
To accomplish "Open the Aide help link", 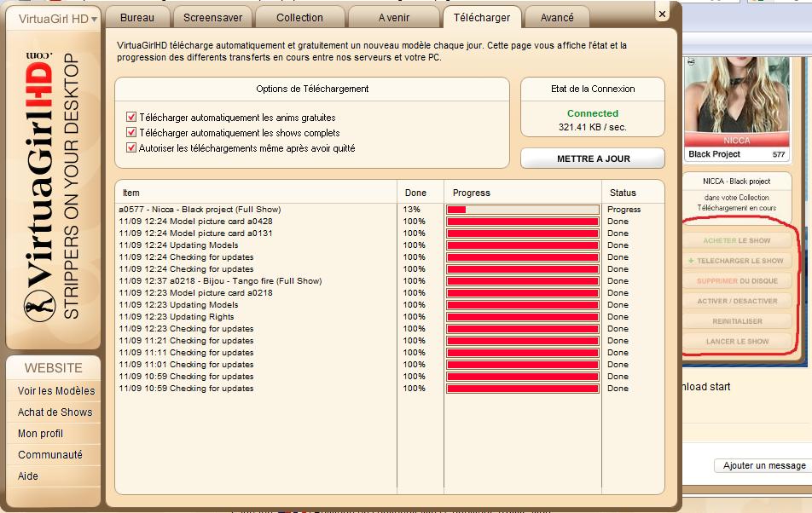I will pyautogui.click(x=28, y=476).
